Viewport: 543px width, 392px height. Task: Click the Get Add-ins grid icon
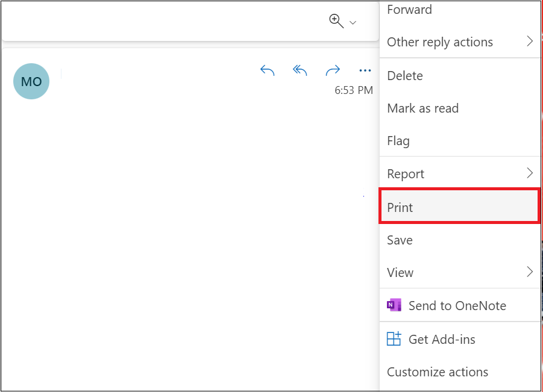(394, 339)
